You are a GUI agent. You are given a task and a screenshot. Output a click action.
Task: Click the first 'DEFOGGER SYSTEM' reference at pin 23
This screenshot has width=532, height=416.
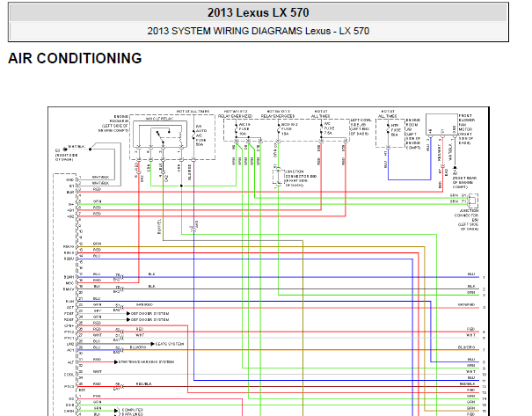[149, 313]
